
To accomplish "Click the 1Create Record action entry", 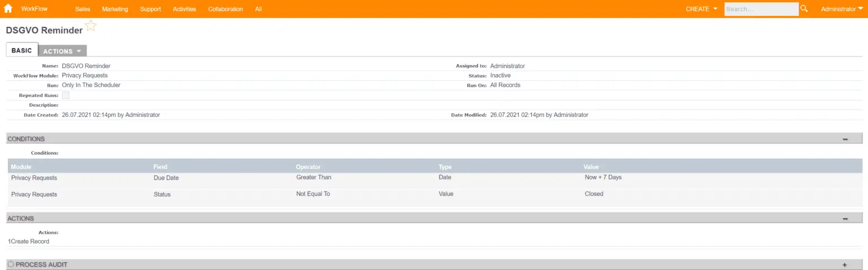I will [x=28, y=241].
